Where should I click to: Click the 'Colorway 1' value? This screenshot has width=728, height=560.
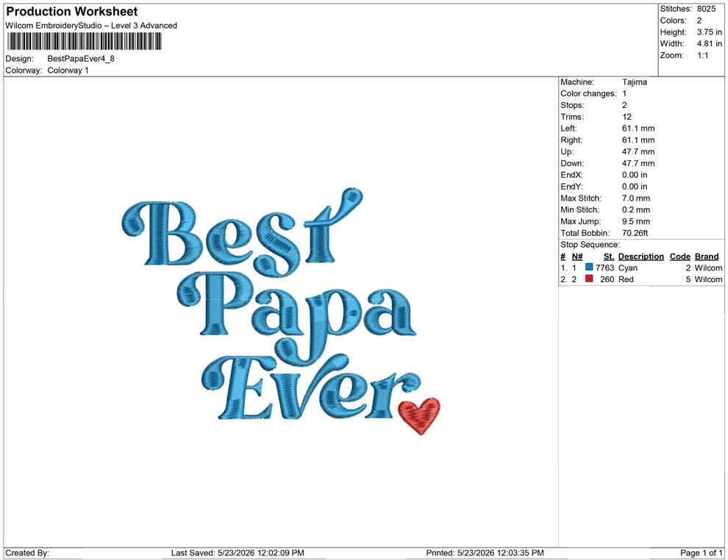click(x=68, y=71)
